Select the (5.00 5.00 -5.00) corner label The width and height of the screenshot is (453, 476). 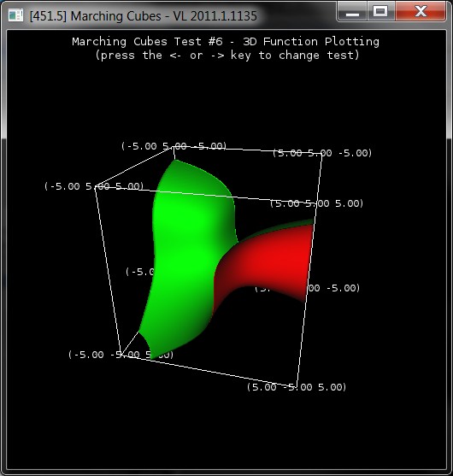[322, 153]
